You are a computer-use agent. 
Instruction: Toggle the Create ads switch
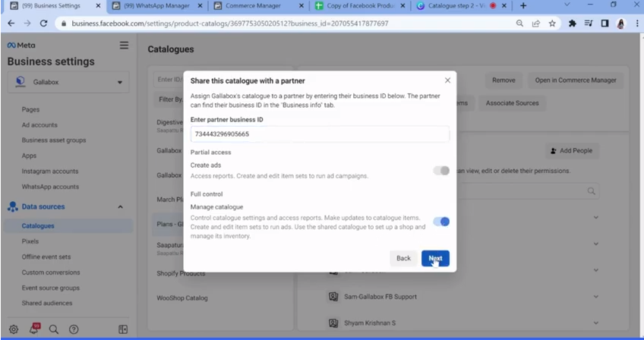pyautogui.click(x=441, y=171)
